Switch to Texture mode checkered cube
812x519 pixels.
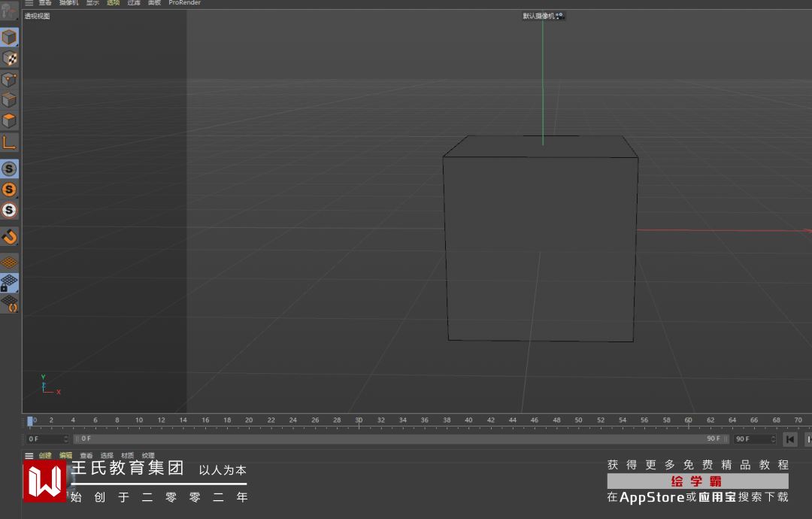(9, 59)
